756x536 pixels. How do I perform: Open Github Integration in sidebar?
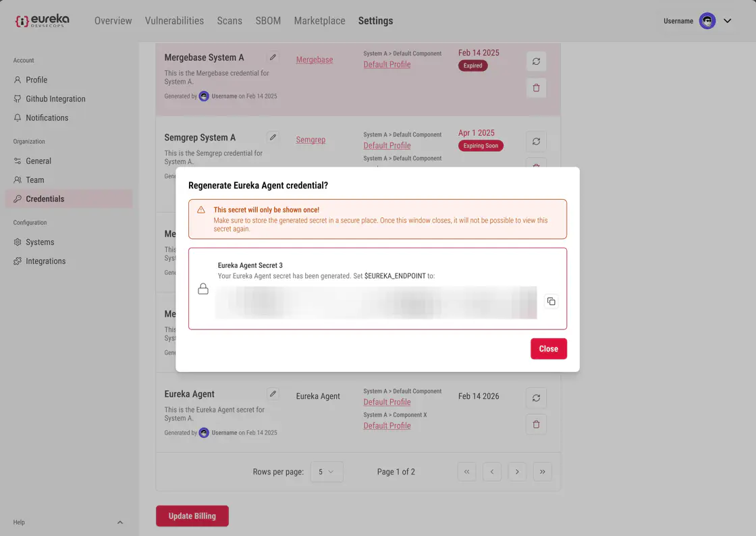coord(55,99)
